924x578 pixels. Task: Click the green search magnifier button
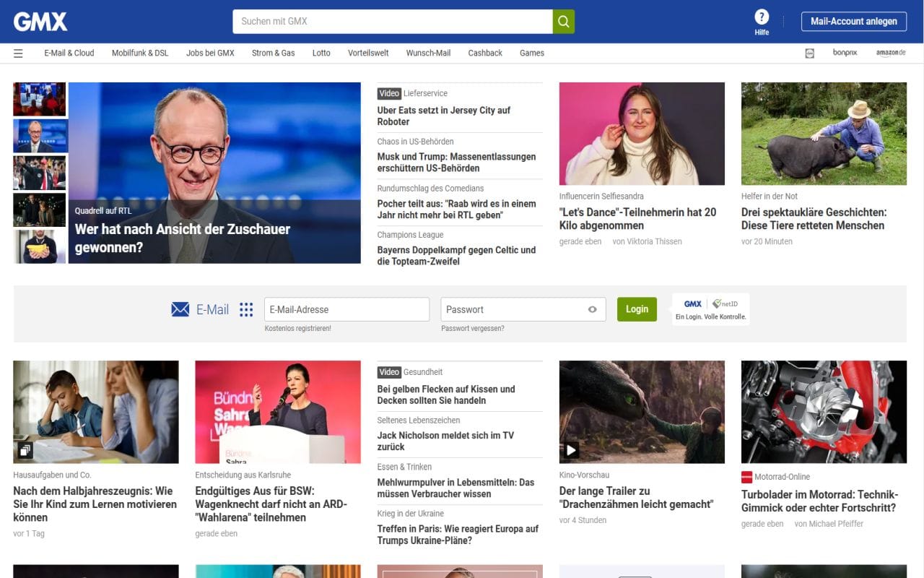[x=564, y=22]
